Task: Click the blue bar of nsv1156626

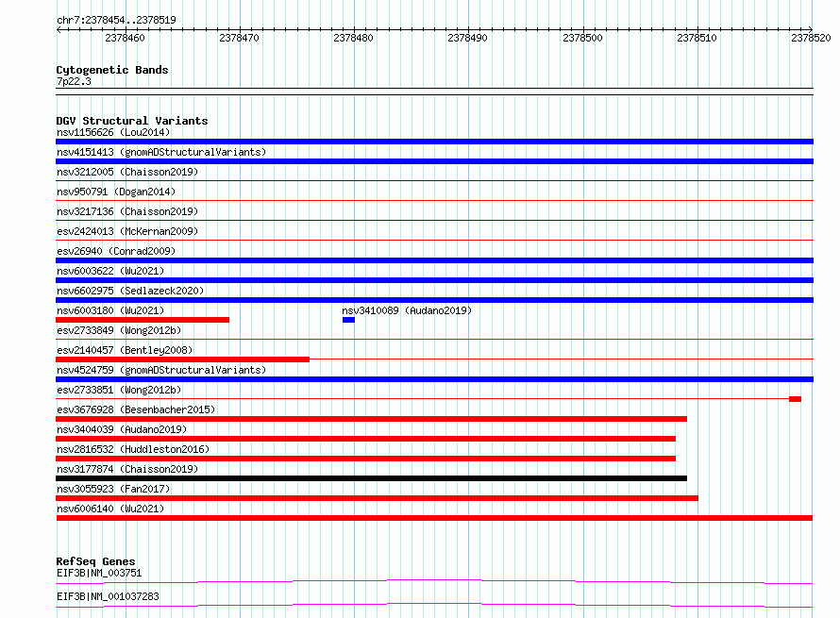Action: [x=434, y=142]
